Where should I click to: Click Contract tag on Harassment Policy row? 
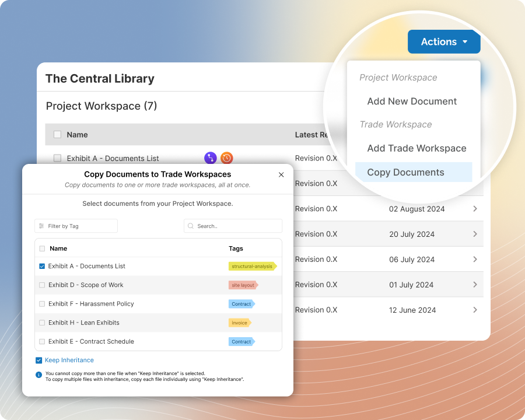242,304
